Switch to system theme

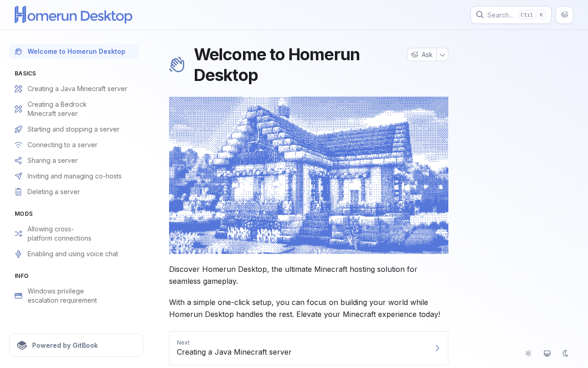pos(547,353)
